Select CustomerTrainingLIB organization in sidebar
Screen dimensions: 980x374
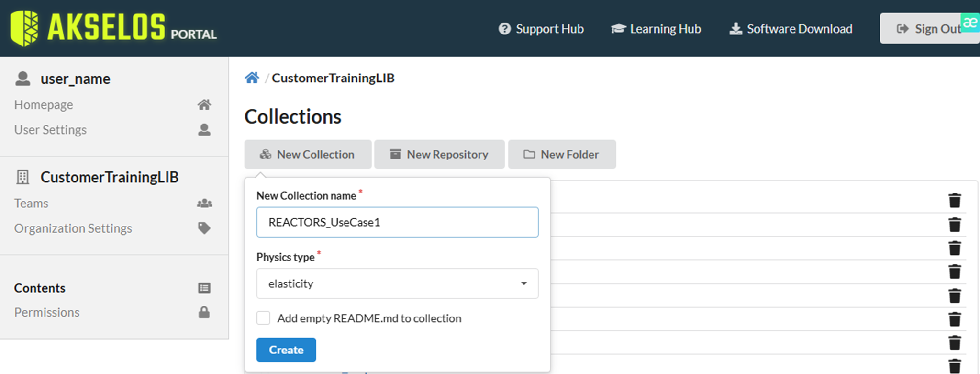(x=110, y=177)
